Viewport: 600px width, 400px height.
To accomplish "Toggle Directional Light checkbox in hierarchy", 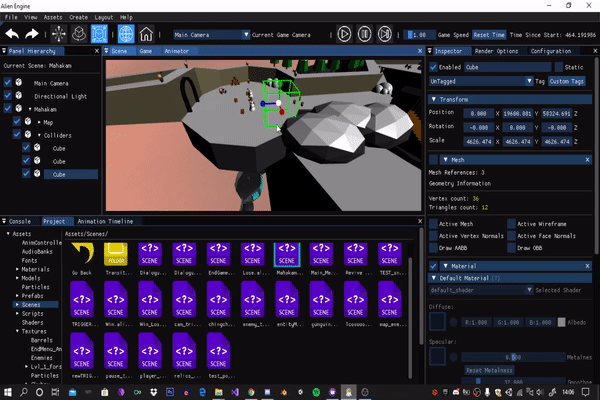I will [8, 95].
